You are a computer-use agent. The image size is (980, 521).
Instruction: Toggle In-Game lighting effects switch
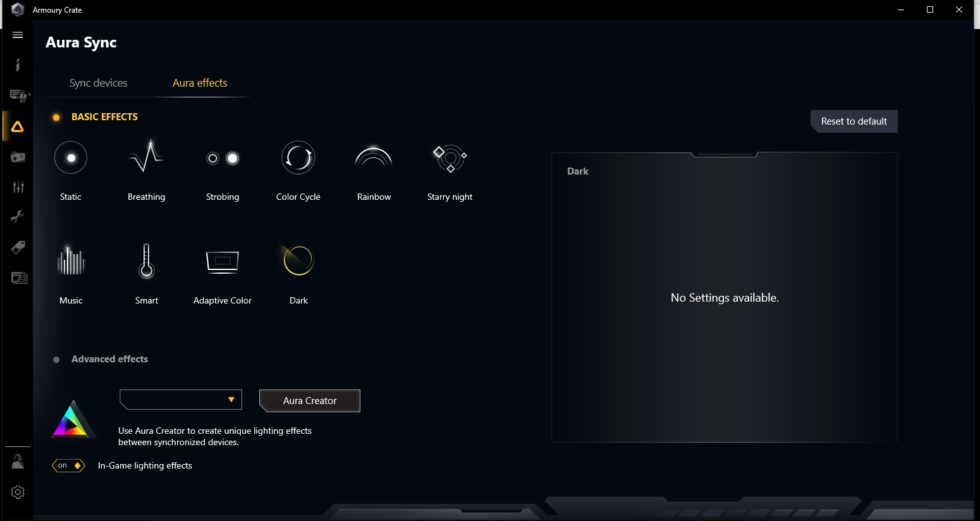tap(68, 465)
